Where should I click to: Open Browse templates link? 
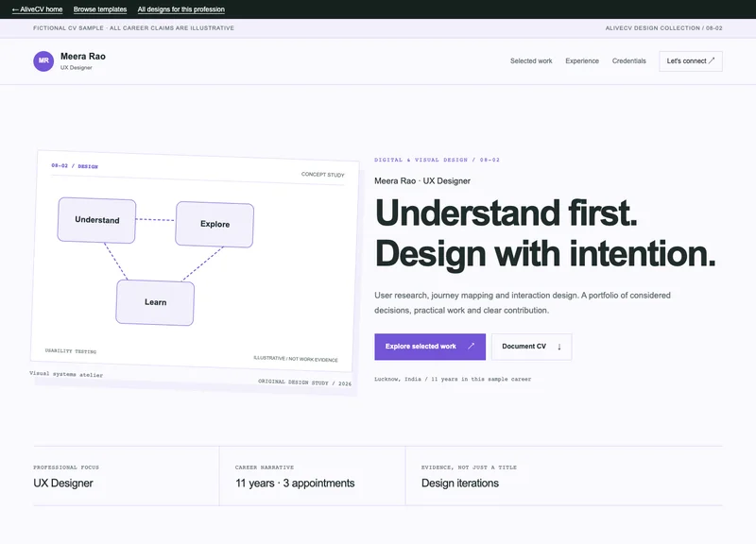[100, 9]
